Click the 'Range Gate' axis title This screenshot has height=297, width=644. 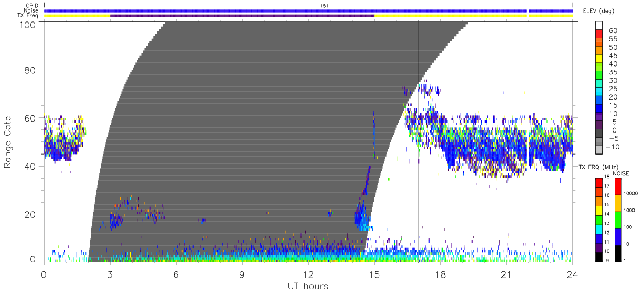[x=8, y=142]
